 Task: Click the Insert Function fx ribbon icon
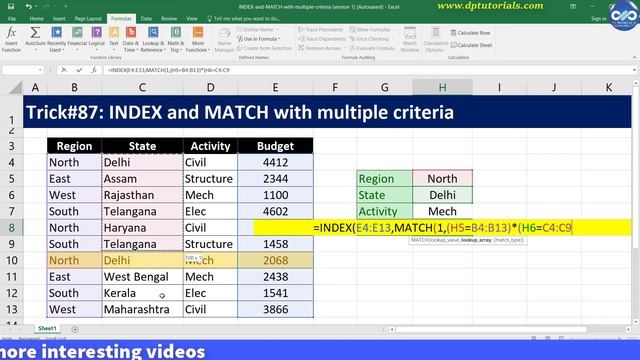pyautogui.click(x=11, y=33)
